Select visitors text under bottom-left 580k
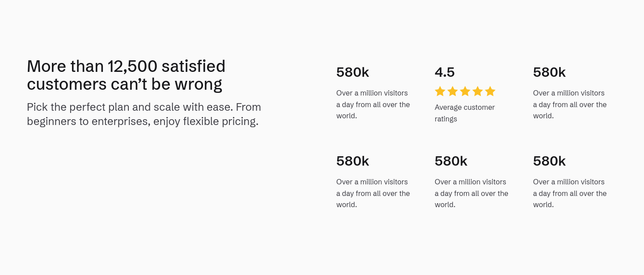This screenshot has width=644, height=275. 373,193
